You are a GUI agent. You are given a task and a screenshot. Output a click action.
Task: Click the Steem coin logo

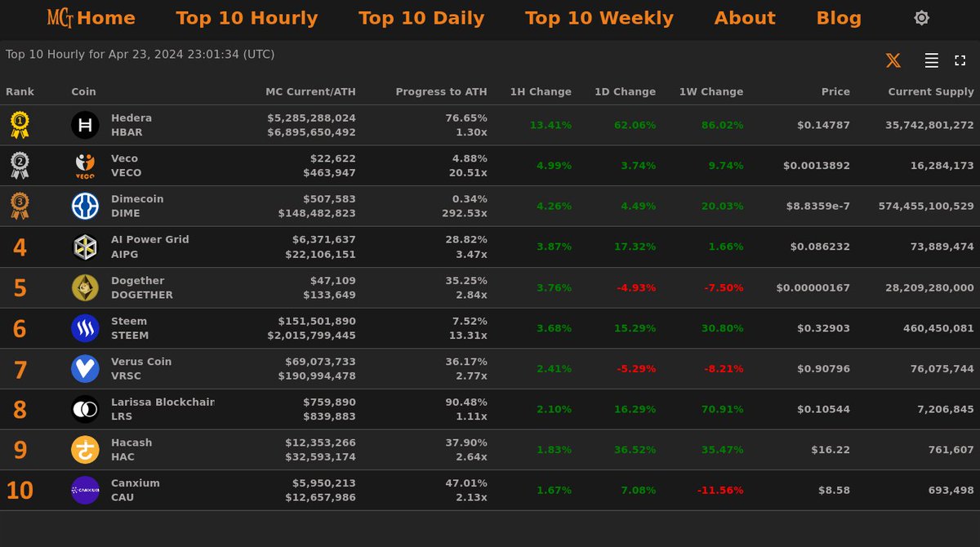click(85, 328)
